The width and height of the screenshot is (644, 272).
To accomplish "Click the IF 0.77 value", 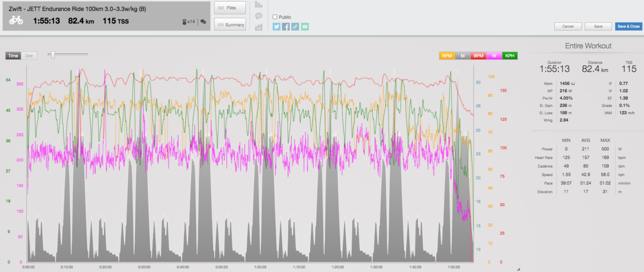I will (623, 83).
